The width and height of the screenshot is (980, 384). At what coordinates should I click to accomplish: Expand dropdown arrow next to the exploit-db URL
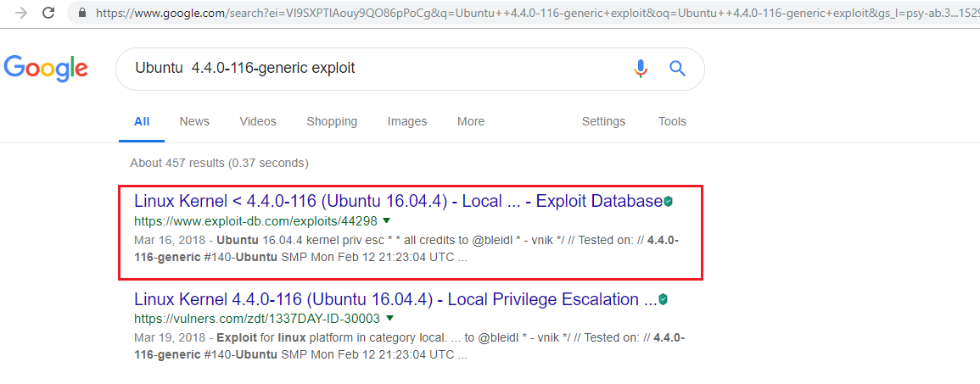(x=388, y=220)
